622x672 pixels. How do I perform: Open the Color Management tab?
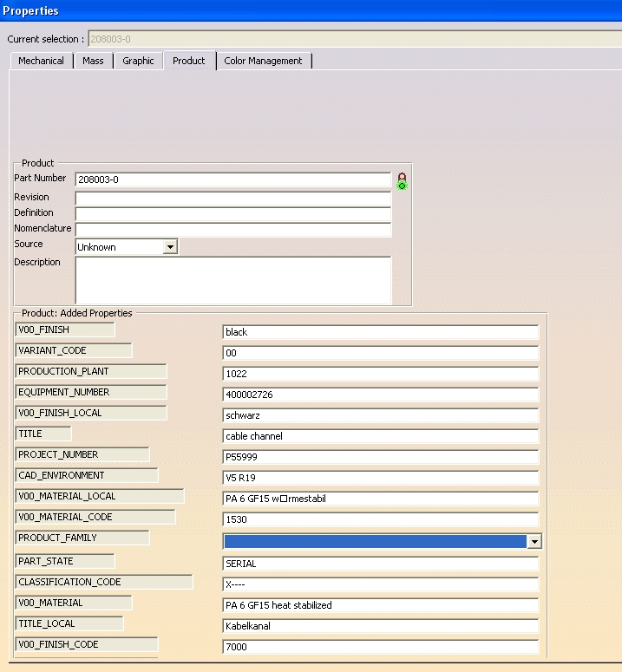point(263,61)
